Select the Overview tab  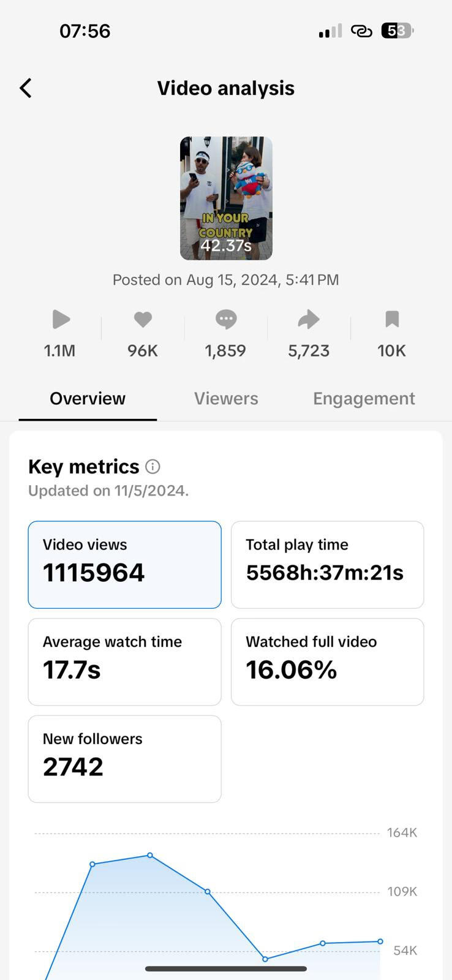[x=88, y=399]
